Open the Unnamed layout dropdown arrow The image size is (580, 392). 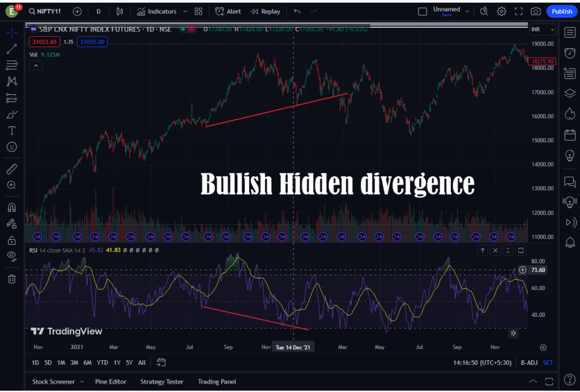click(467, 11)
